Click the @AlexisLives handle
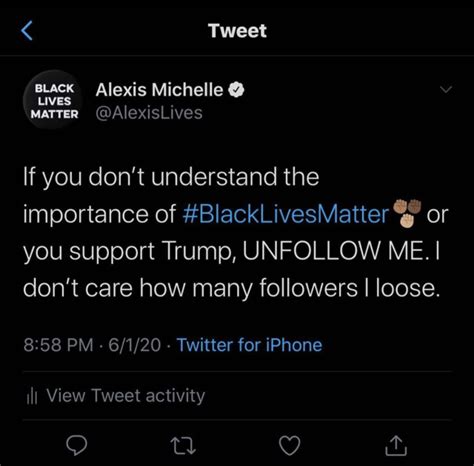Screen dimensions: 474x466 (x=149, y=113)
